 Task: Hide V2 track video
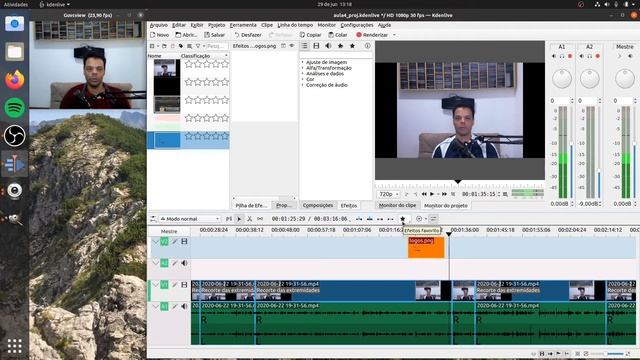tap(184, 242)
